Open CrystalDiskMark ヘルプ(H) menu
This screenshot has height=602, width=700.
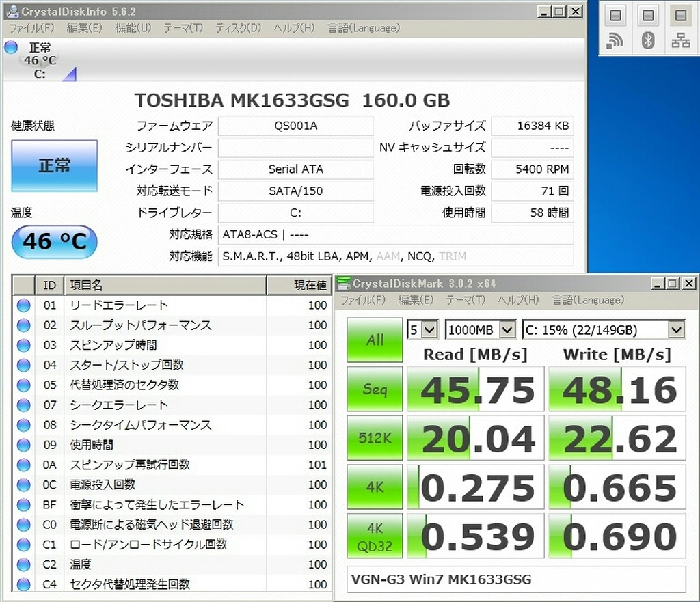(x=518, y=300)
